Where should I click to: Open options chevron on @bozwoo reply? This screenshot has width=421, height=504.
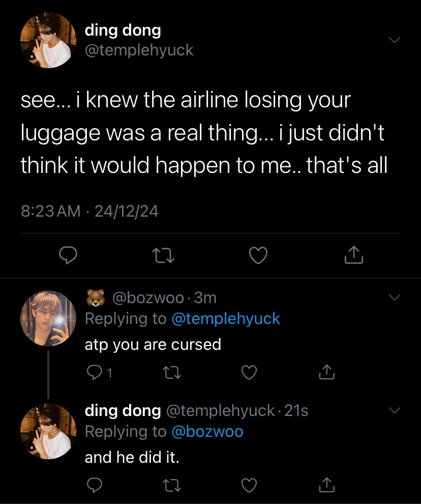click(395, 298)
